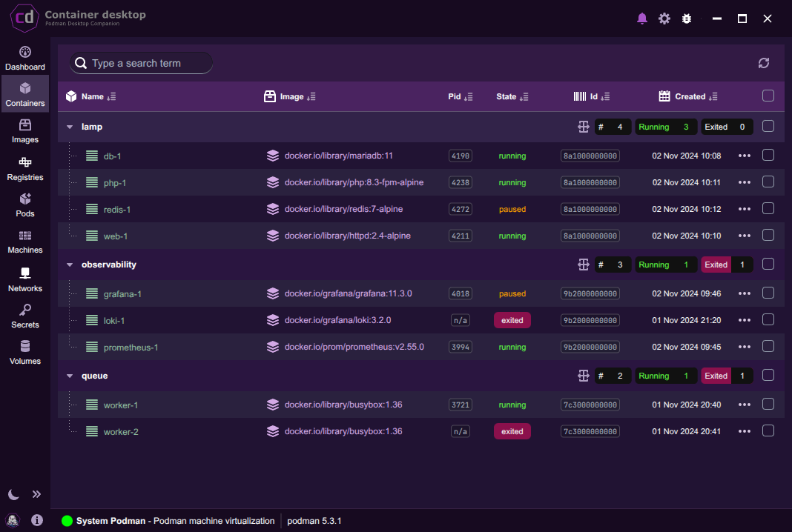
Task: Select the db-1 row checkbox
Action: point(768,155)
